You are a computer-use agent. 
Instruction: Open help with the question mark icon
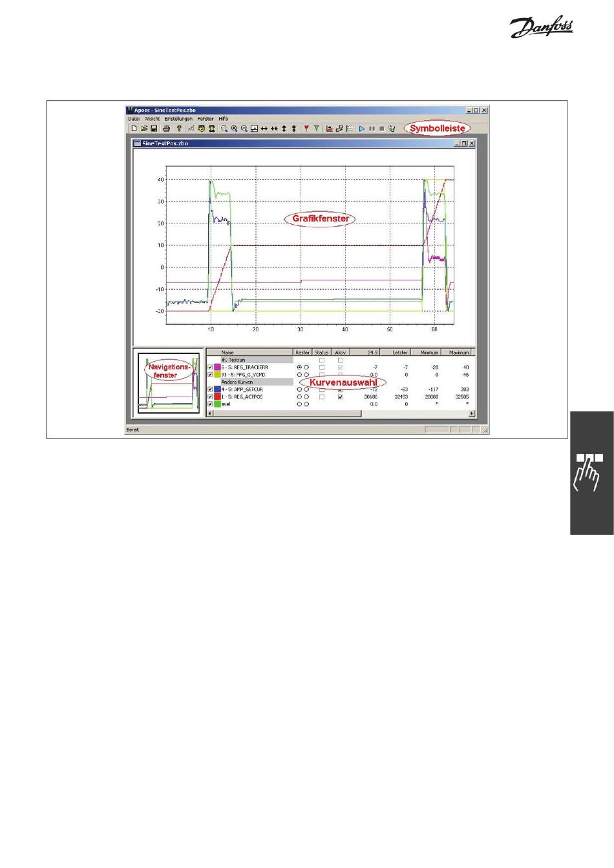(179, 129)
